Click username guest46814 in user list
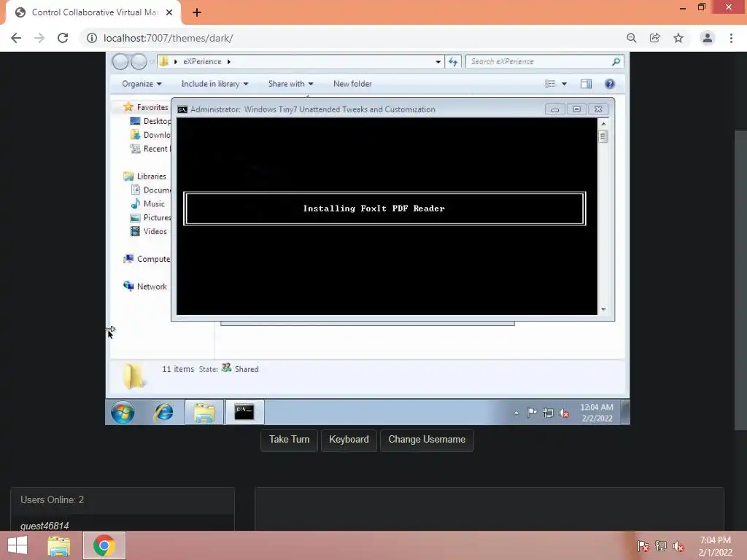 pyautogui.click(x=44, y=526)
